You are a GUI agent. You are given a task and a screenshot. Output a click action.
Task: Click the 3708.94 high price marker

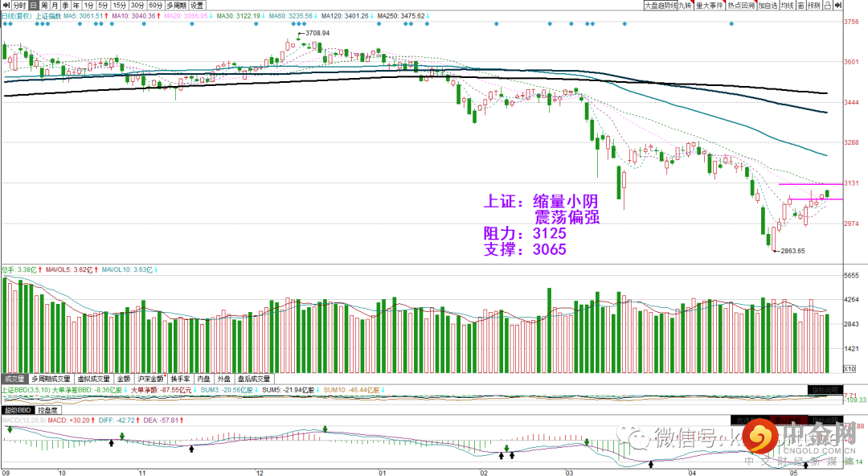click(x=317, y=33)
